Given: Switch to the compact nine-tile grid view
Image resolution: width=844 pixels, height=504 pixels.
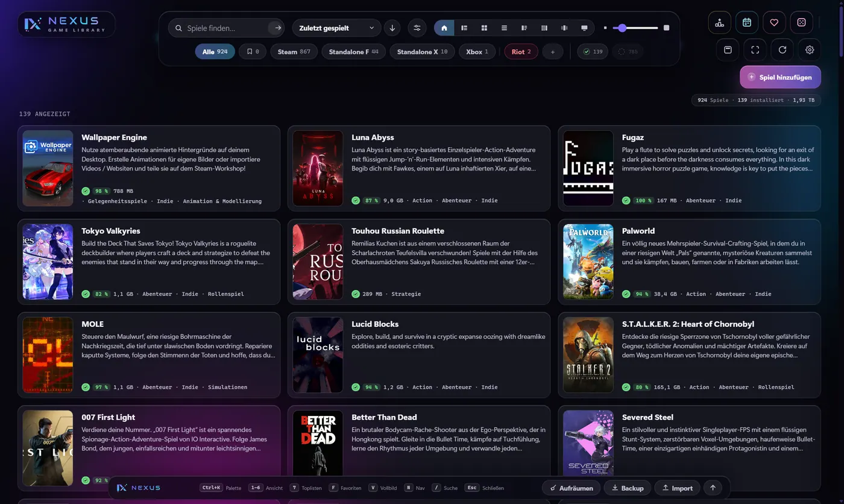Looking at the screenshot, I should [544, 28].
